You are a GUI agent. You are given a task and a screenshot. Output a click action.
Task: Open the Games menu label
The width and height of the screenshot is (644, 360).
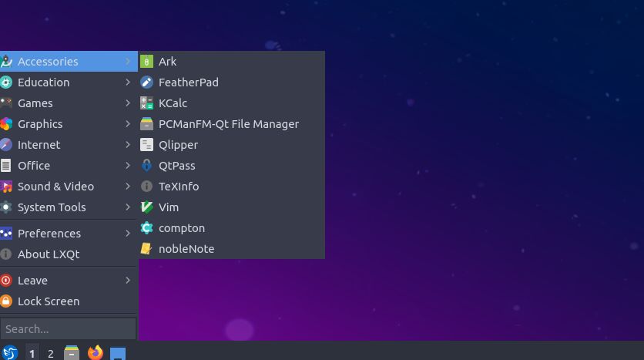point(35,103)
